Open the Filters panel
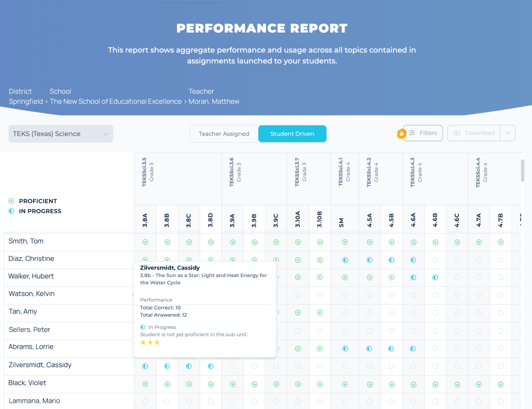The height and width of the screenshot is (409, 532). coord(423,133)
